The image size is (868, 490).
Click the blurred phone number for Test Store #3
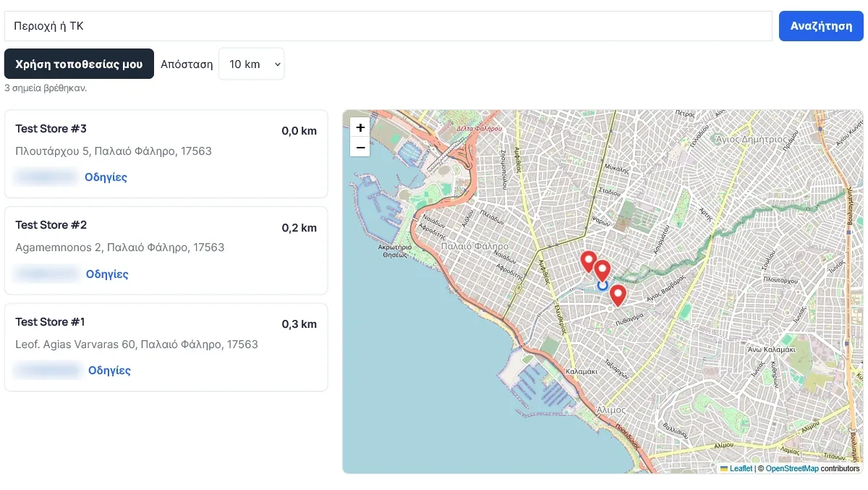tap(46, 177)
